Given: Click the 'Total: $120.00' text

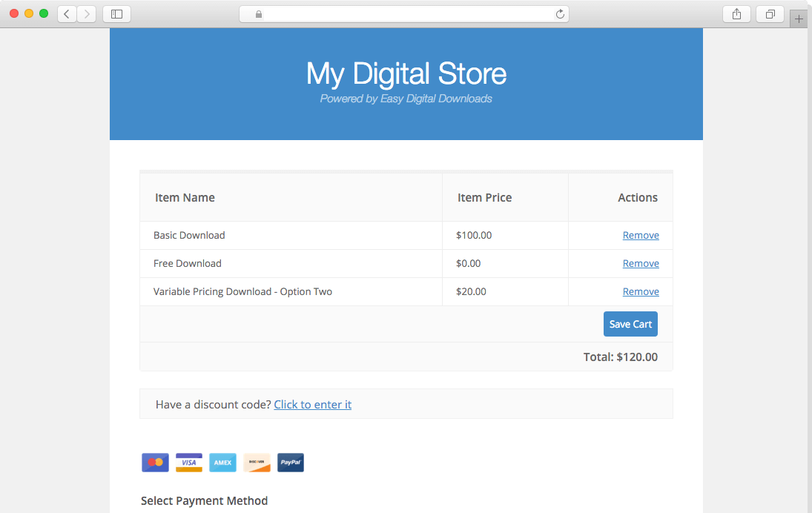Looking at the screenshot, I should click(621, 357).
